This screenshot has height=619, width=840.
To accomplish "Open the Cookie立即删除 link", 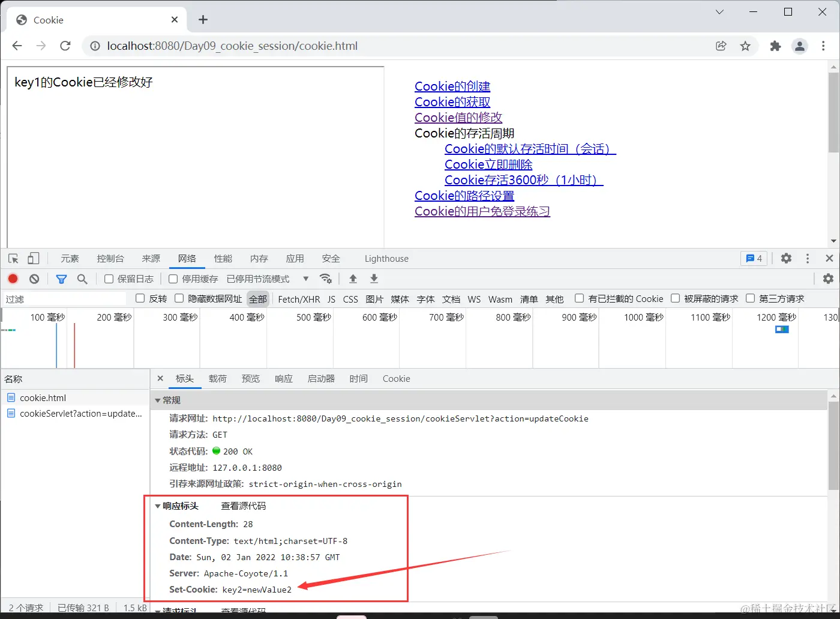I will [488, 165].
